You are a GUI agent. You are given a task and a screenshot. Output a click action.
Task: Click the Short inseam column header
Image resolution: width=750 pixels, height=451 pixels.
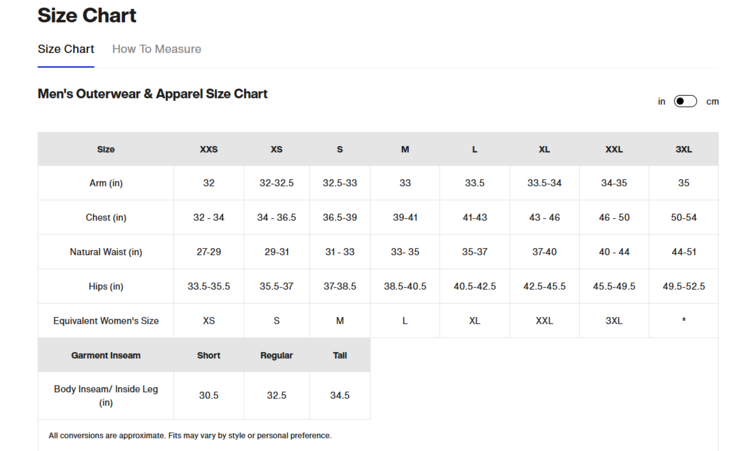(x=208, y=355)
